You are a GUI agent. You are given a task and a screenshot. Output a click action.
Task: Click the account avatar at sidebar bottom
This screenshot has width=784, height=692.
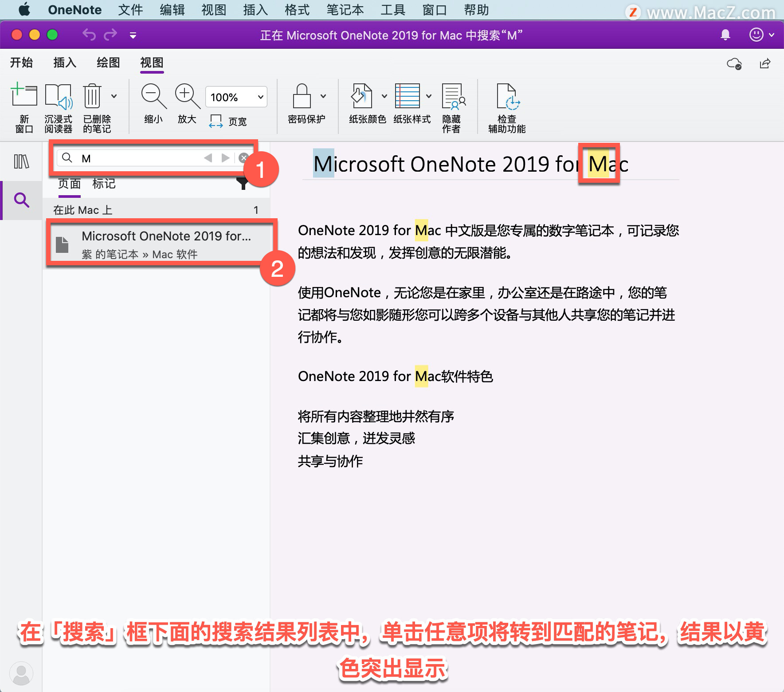click(x=21, y=673)
